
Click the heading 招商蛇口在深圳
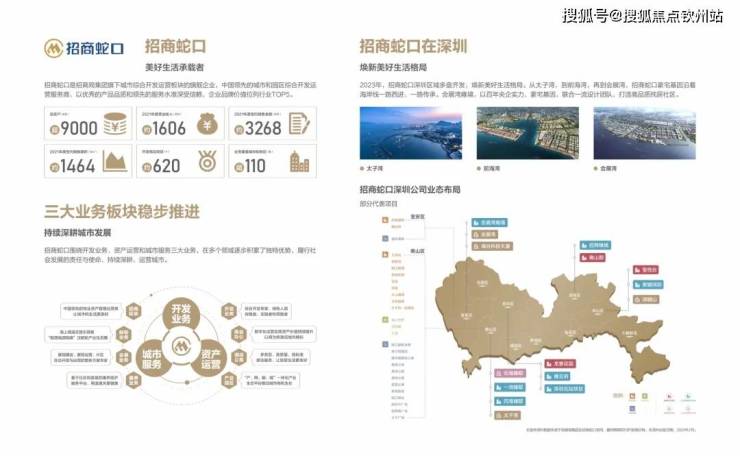click(413, 46)
